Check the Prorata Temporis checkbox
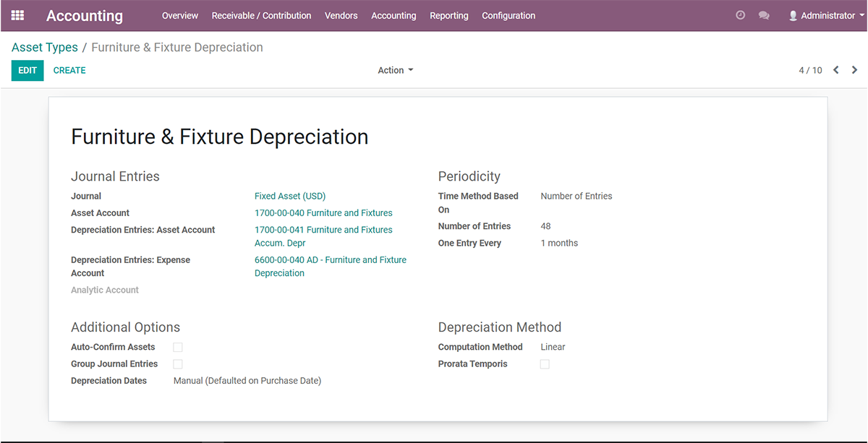This screenshot has height=443, width=868. tap(545, 364)
